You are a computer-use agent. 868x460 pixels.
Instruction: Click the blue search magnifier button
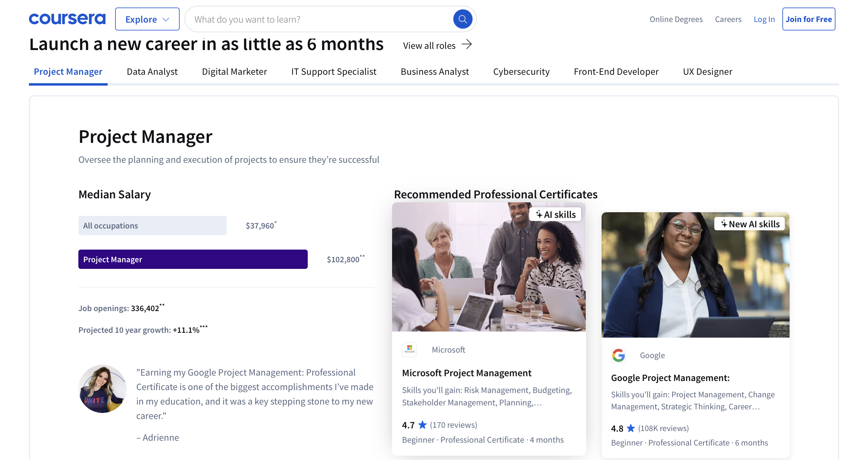(x=462, y=19)
